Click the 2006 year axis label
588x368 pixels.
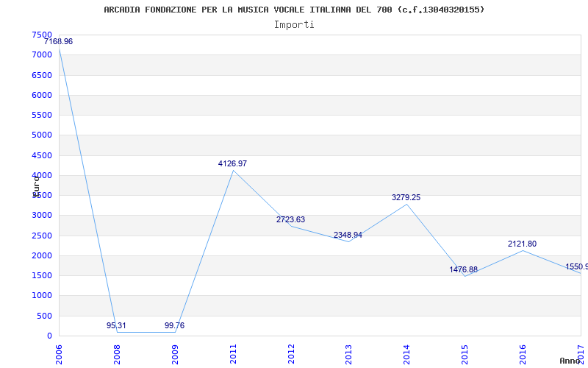(x=59, y=354)
